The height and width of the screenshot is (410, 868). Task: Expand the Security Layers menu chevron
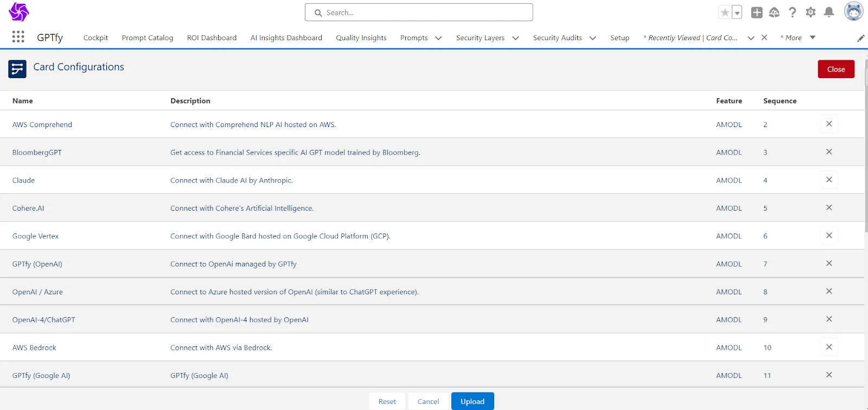515,38
